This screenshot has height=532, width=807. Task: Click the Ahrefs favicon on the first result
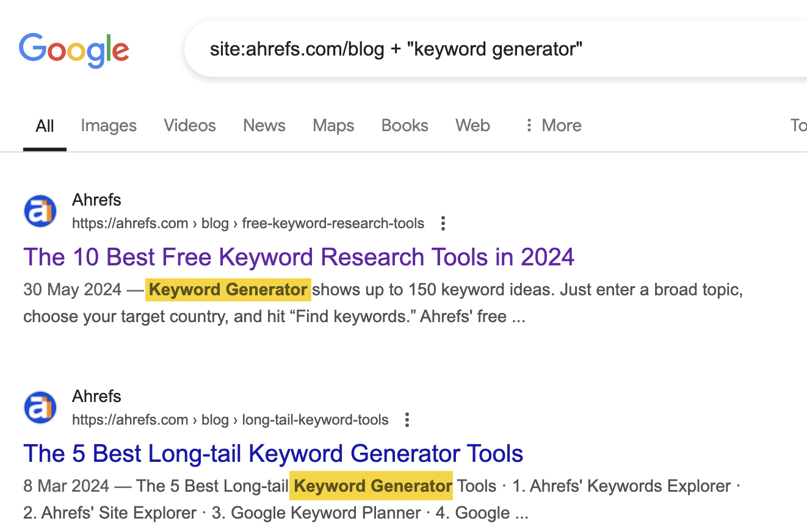click(39, 210)
